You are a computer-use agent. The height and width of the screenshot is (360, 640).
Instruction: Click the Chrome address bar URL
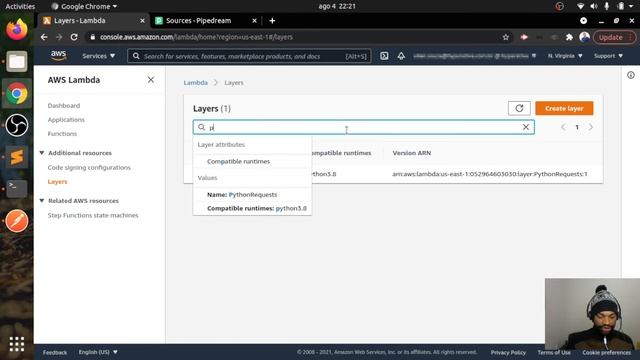[x=196, y=37]
